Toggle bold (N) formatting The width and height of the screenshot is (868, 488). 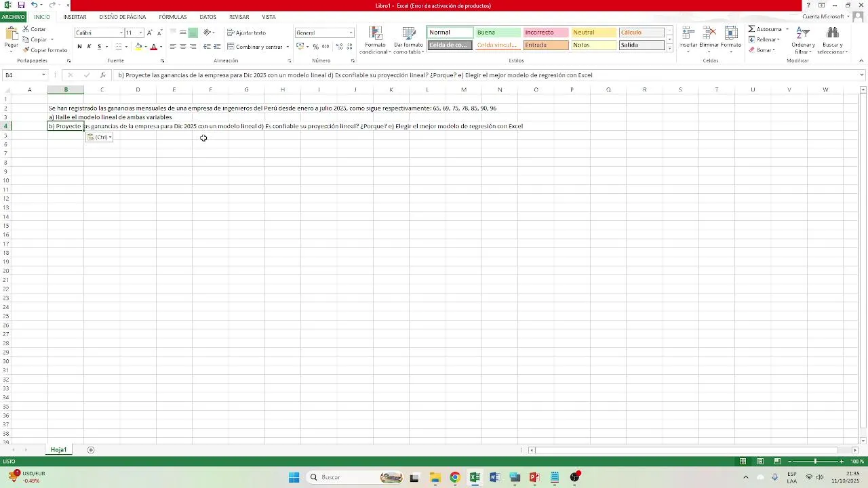79,47
